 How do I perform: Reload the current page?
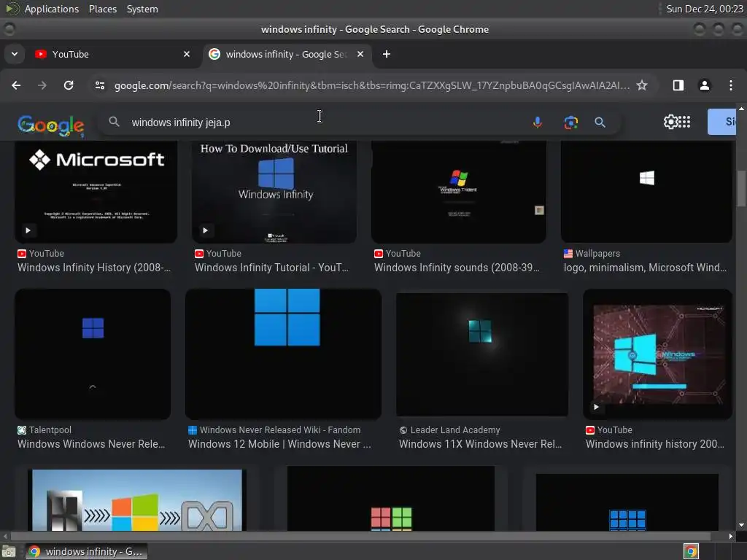tap(69, 85)
